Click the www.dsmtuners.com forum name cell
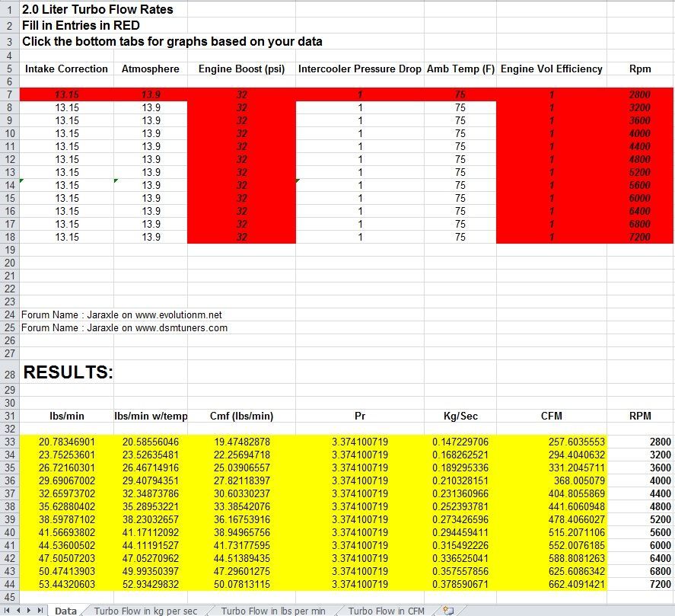This screenshot has height=616, width=675. [124, 327]
